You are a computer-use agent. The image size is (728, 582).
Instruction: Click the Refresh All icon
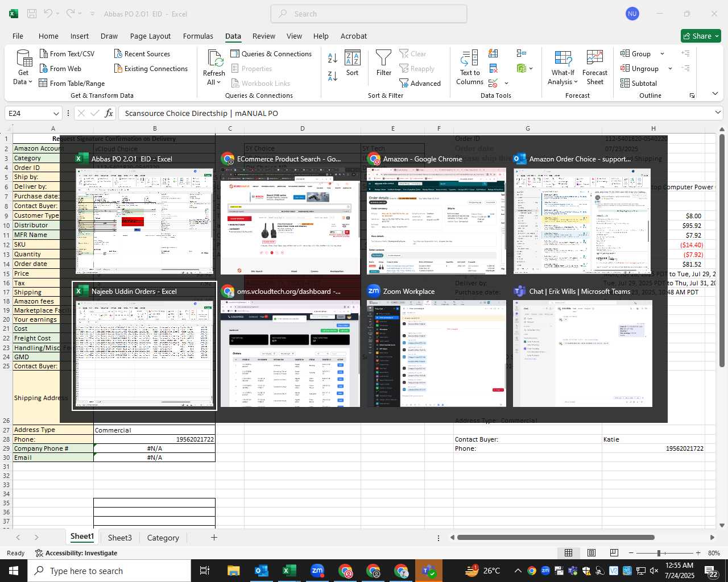point(214,59)
